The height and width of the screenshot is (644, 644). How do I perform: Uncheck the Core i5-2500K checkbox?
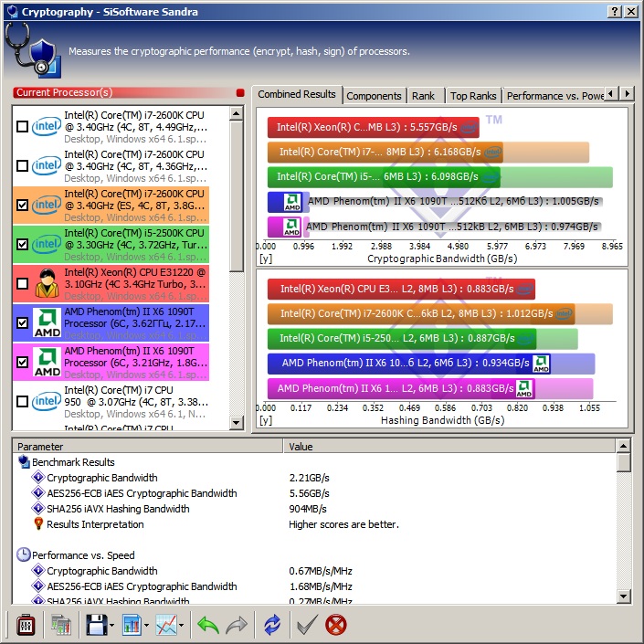[x=22, y=245]
